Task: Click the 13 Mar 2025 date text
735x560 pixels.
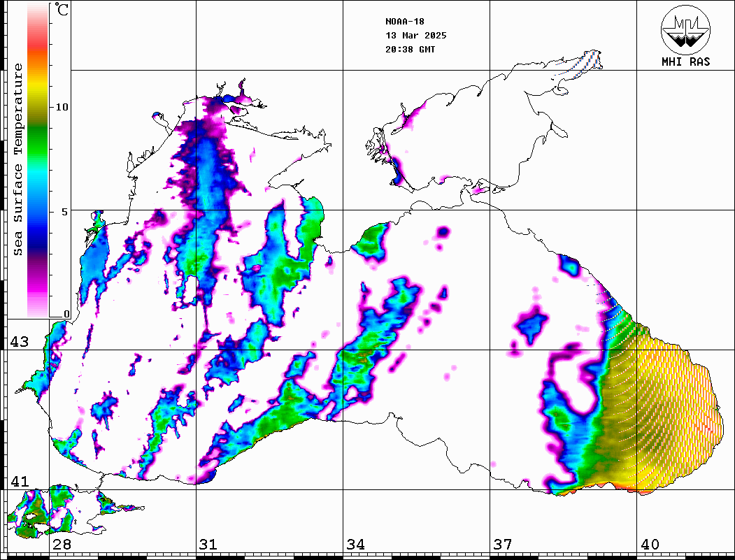Action: (x=415, y=36)
